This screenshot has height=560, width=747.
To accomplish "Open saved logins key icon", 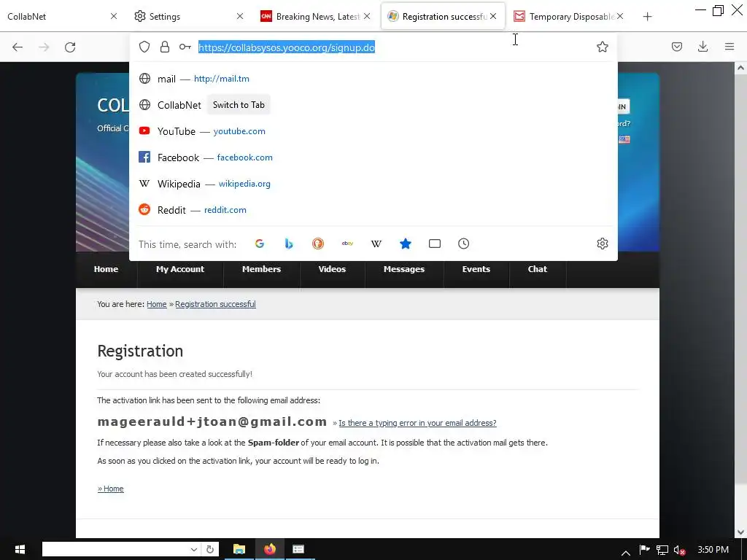I will click(x=185, y=47).
